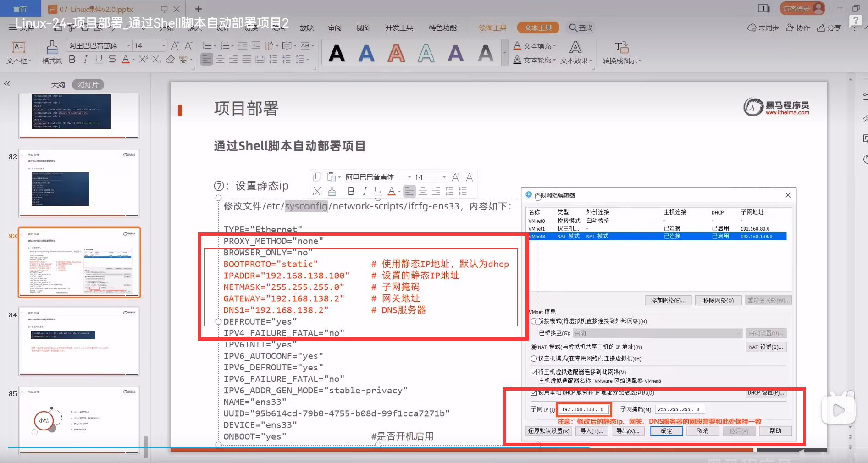
Task: Click the Collaborate (协作) button
Action: pos(798,28)
